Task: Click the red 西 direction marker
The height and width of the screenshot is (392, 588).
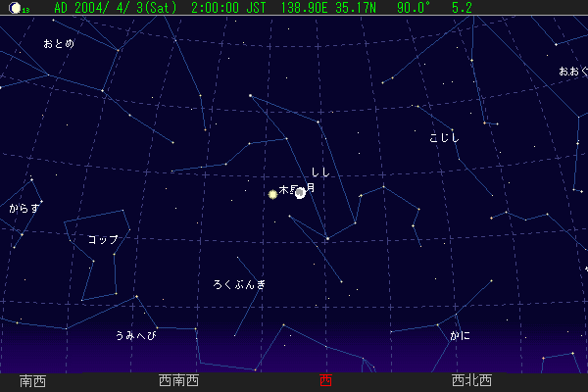Action: (x=325, y=381)
